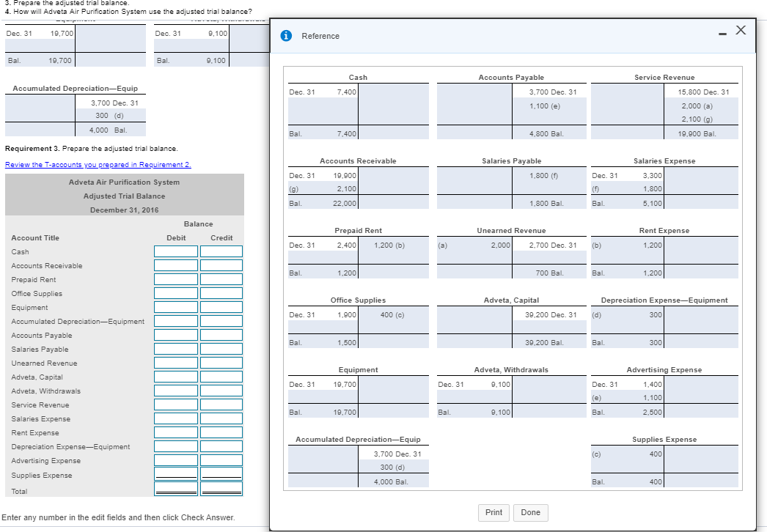Click Supplies Expense title in Reference
This screenshot has height=532, width=767.
(664, 440)
